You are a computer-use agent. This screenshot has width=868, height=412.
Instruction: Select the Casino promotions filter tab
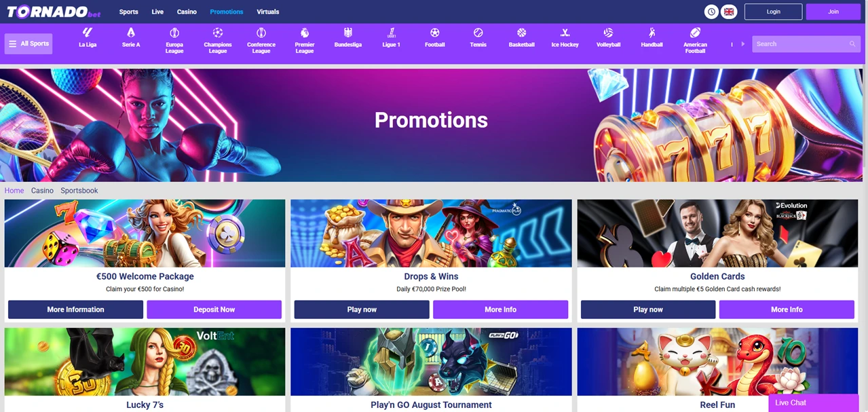pos(42,191)
